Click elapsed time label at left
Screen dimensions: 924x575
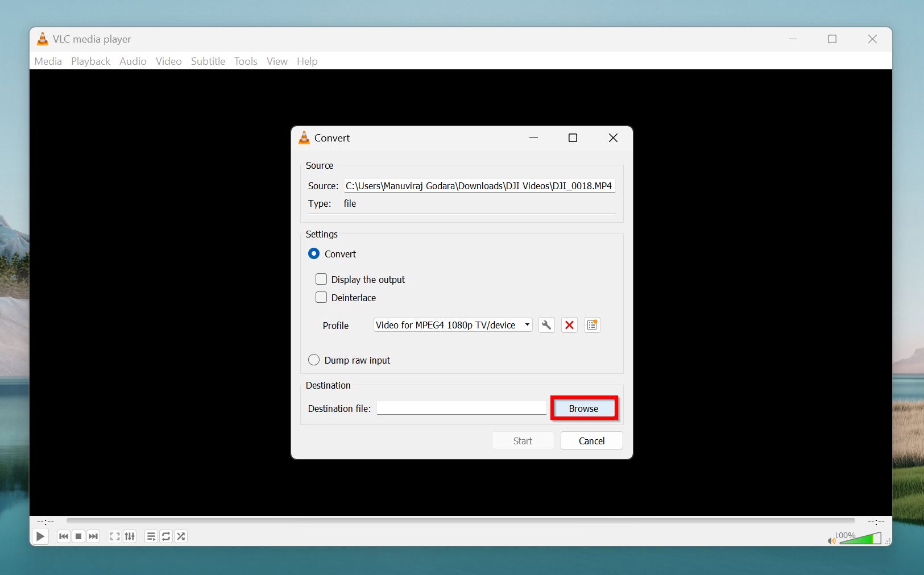(x=45, y=521)
